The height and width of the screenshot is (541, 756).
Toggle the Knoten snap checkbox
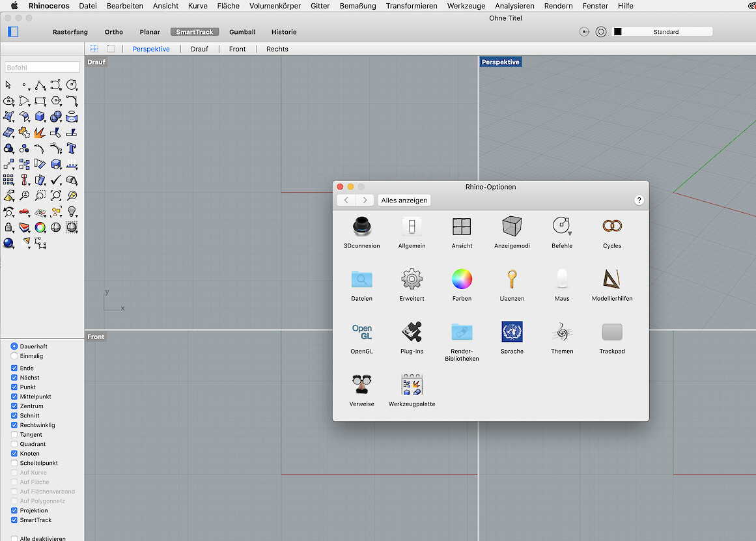pyautogui.click(x=14, y=453)
